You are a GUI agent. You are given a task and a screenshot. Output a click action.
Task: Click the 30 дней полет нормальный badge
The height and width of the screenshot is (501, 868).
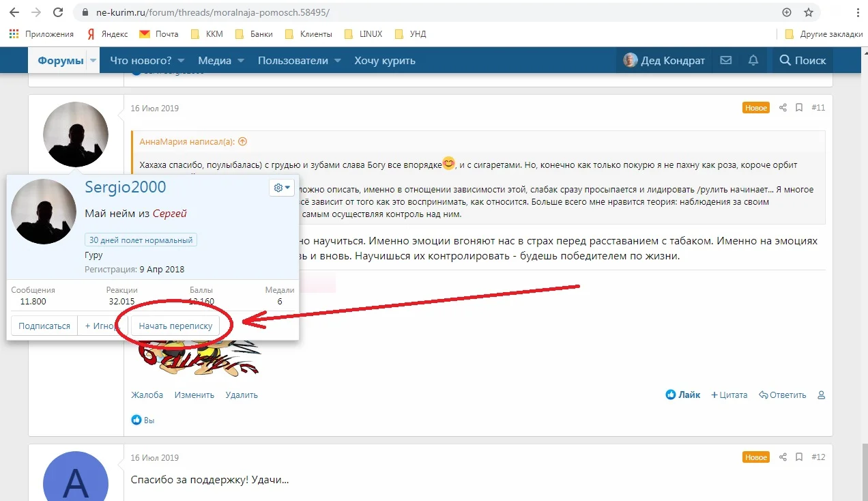(141, 240)
